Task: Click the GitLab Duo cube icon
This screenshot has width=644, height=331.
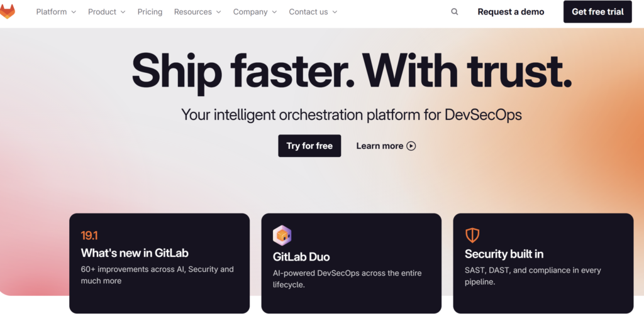Action: pos(282,236)
